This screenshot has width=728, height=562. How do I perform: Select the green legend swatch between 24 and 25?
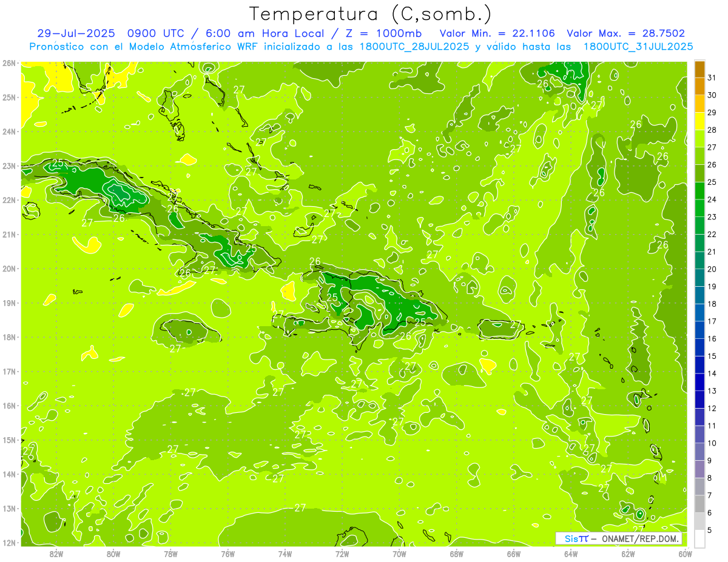(x=699, y=191)
